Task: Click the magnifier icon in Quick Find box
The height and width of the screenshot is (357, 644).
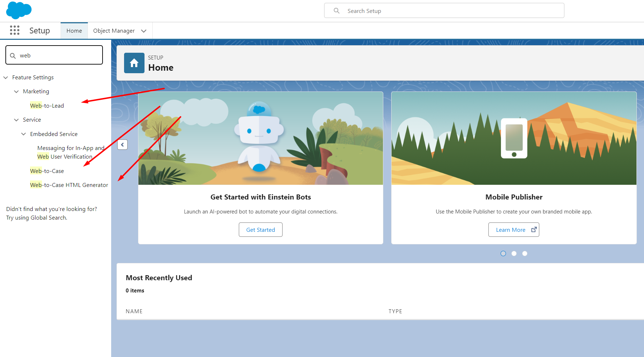Action: tap(13, 55)
